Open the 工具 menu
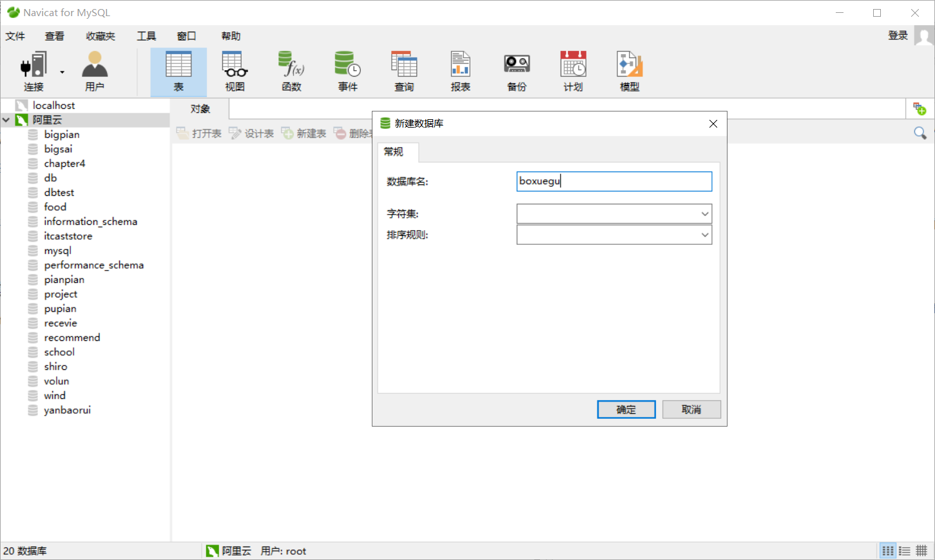 (146, 36)
